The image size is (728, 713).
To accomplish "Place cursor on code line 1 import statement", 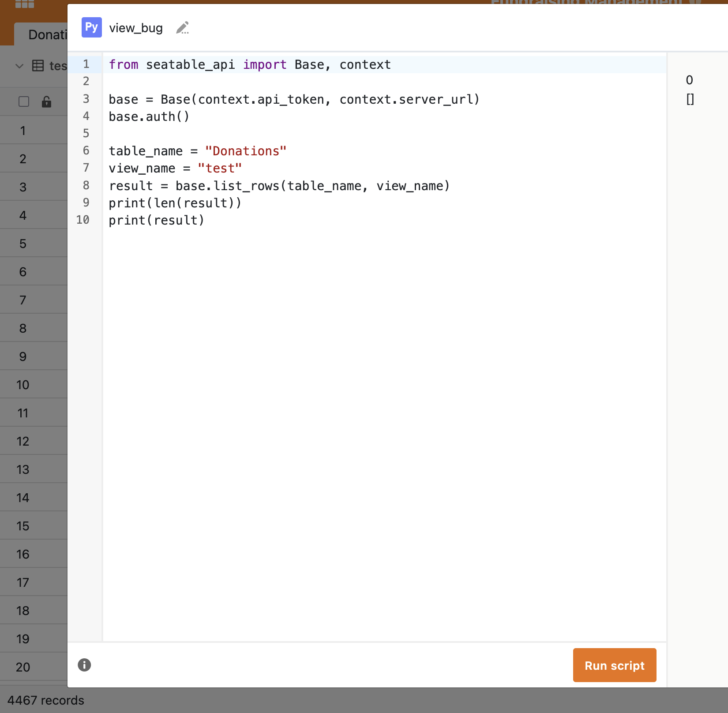I will pos(250,64).
